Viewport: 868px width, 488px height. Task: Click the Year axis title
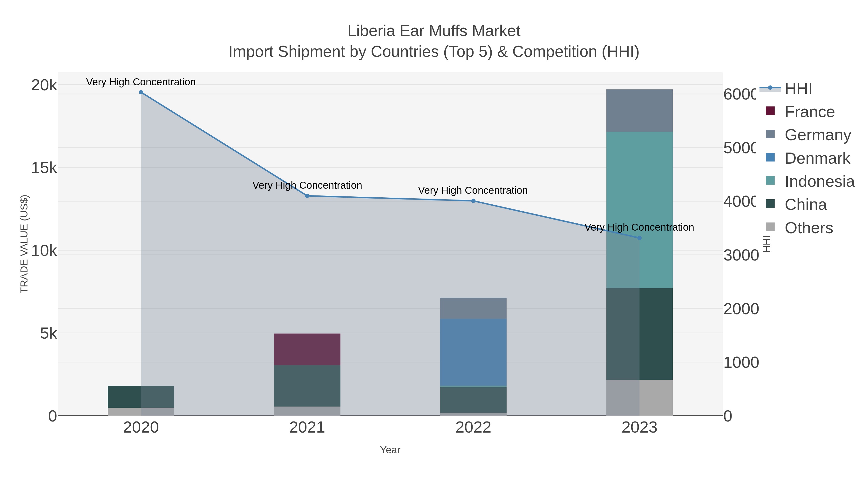click(x=390, y=450)
